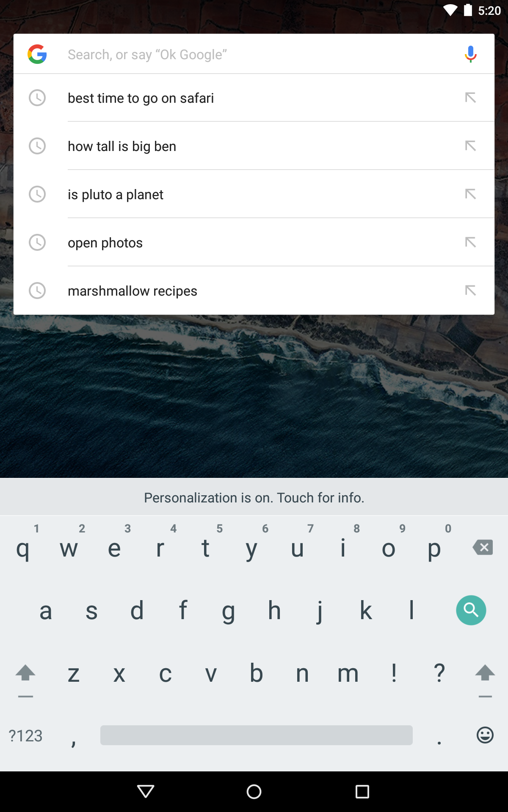Tap 'Personalization is on. Touch for info.'

click(254, 497)
